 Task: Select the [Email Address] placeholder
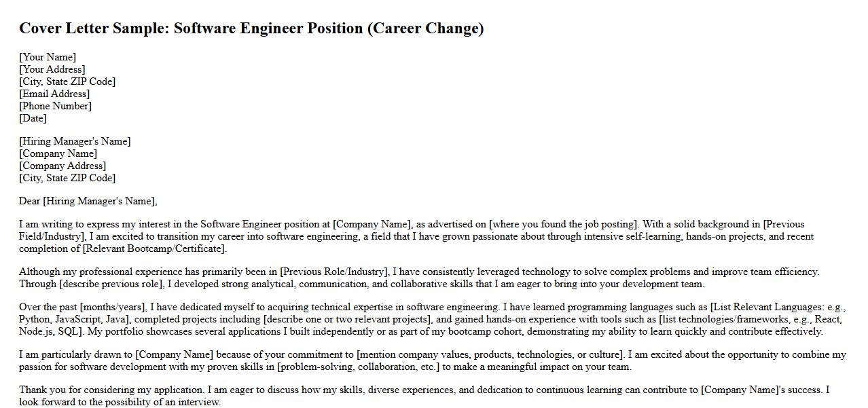click(x=54, y=94)
